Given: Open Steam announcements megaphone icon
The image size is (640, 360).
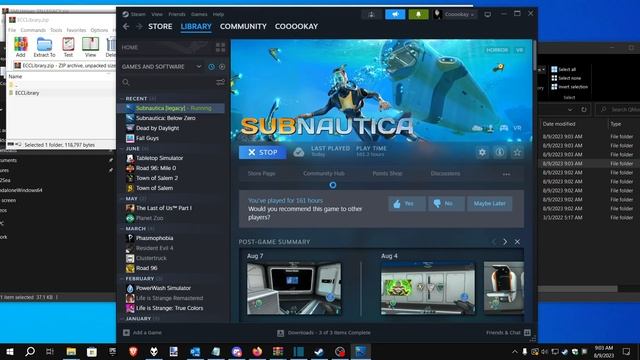Looking at the screenshot, I should (395, 14).
